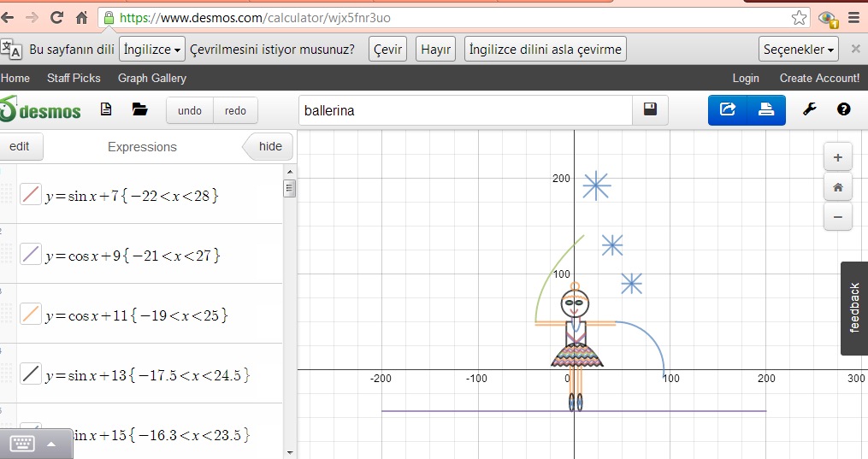Open the help question mark icon

click(x=843, y=110)
